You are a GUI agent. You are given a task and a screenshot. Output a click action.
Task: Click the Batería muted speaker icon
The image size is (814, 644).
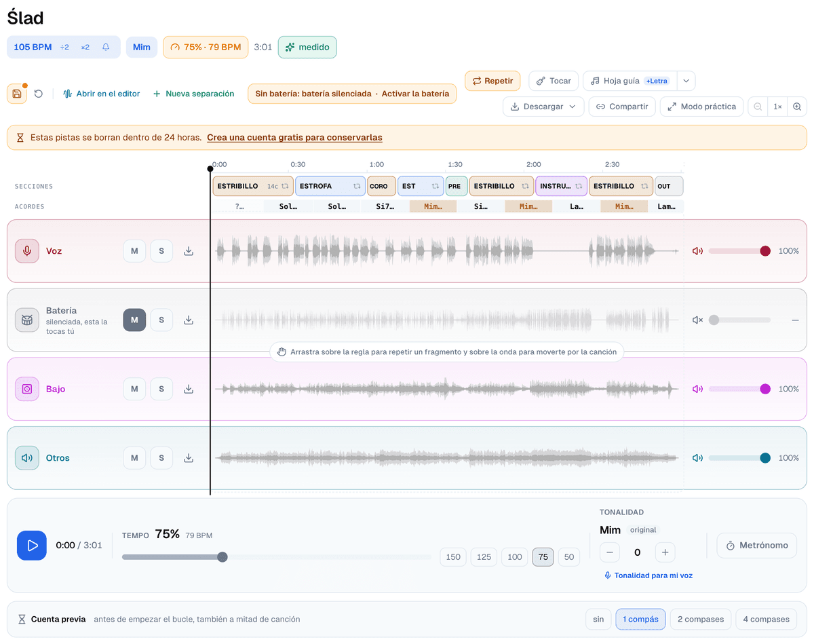click(x=697, y=320)
